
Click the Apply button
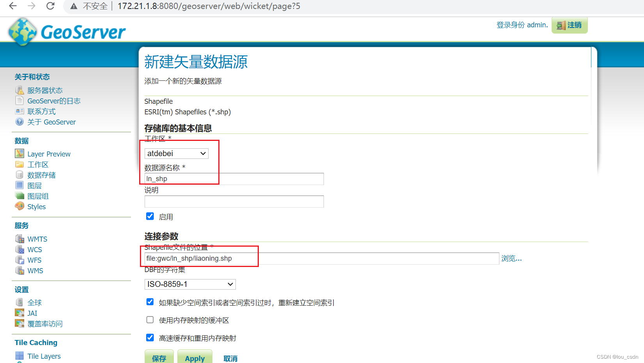pos(195,358)
